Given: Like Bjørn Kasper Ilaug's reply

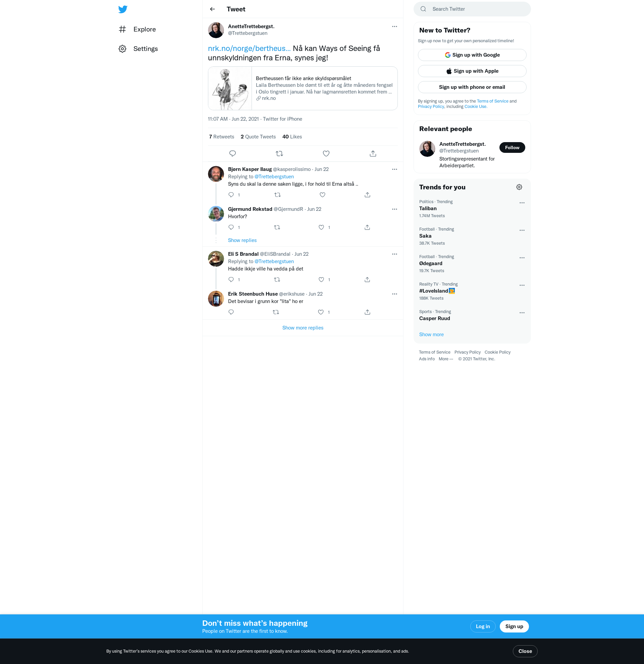Looking at the screenshot, I should click(x=322, y=195).
